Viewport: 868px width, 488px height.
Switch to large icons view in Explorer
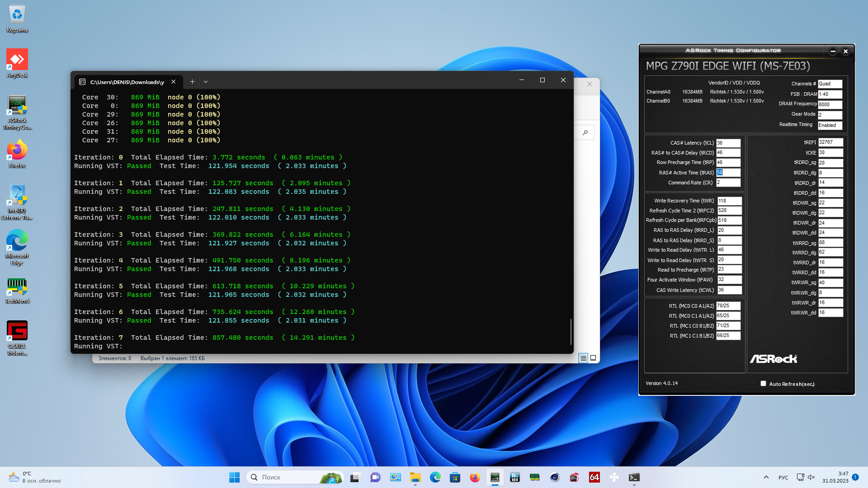[593, 358]
